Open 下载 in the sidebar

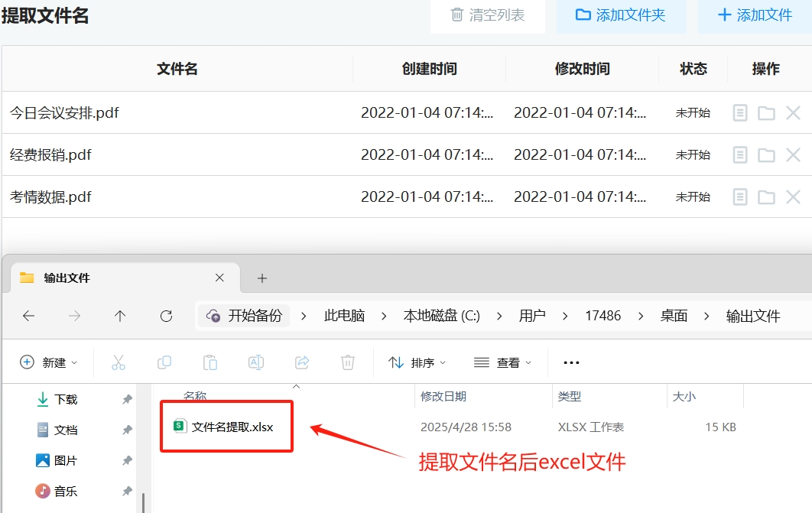(x=57, y=399)
